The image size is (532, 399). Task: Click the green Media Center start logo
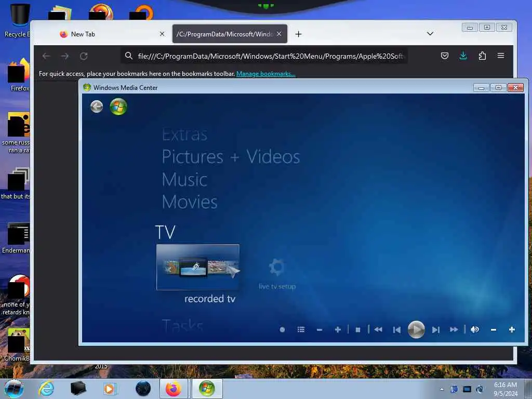coord(118,107)
